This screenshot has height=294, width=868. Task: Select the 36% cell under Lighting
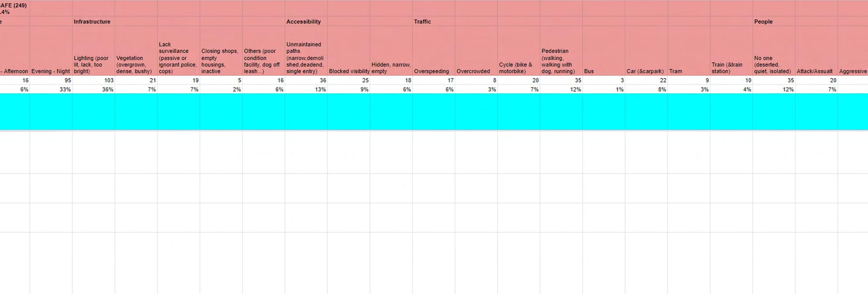point(93,89)
